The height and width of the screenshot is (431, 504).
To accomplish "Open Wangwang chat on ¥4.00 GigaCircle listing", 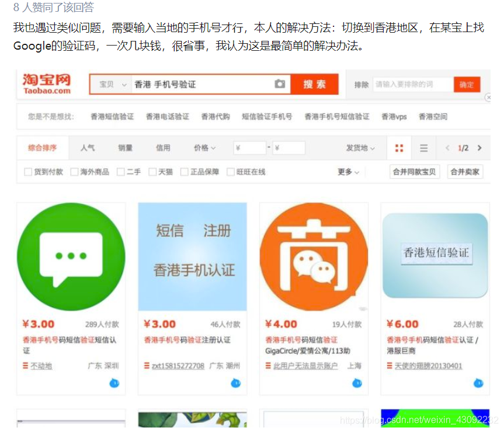I will pos(359,383).
